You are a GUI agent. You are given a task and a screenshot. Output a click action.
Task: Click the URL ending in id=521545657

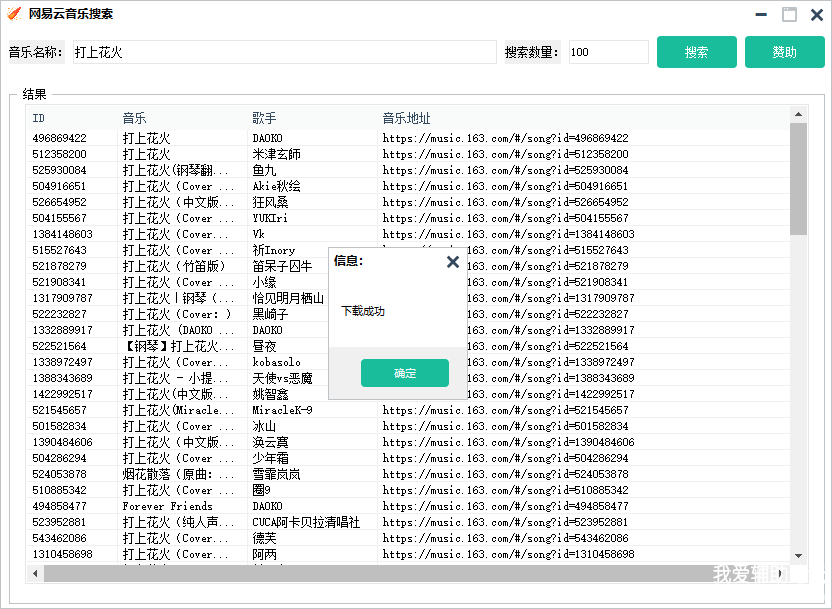pos(506,410)
